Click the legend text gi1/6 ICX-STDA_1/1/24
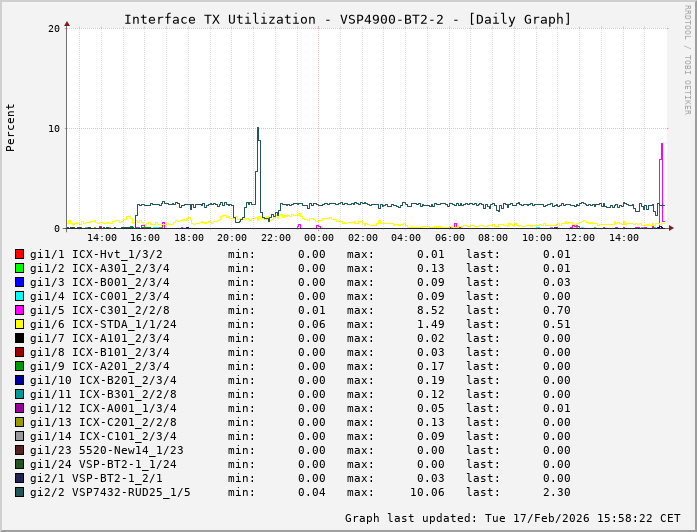The width and height of the screenshot is (697, 532). [x=103, y=324]
